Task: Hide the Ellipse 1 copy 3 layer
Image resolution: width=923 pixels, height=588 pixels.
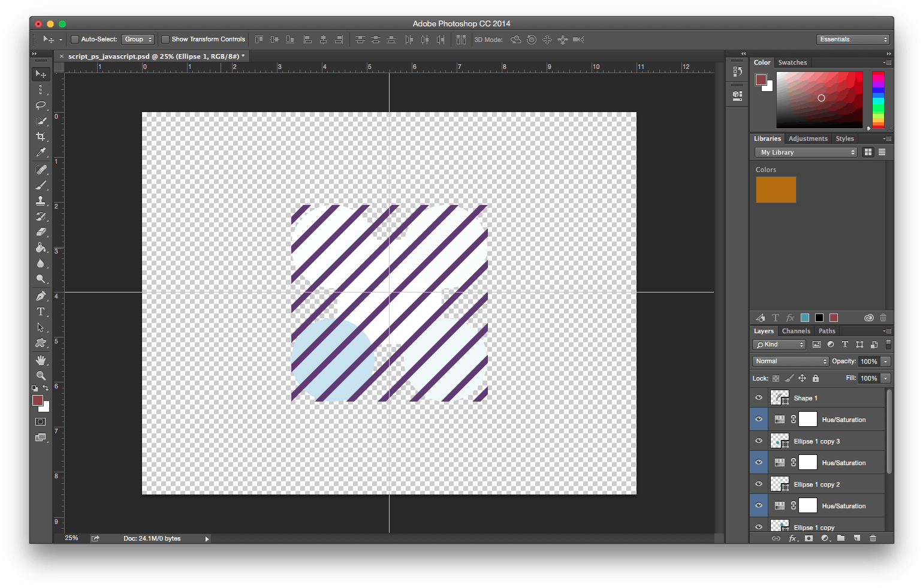Action: coord(759,441)
